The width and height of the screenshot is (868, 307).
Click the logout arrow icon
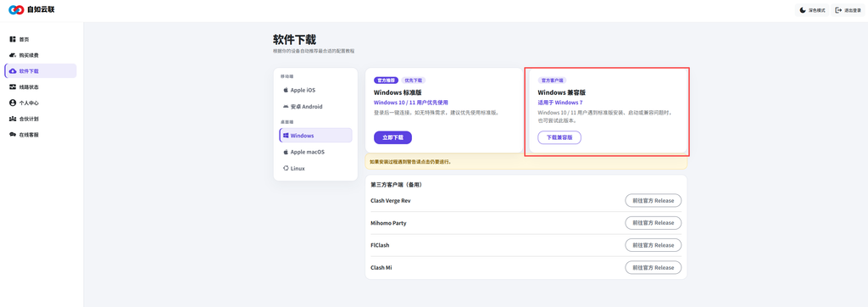[x=838, y=10]
